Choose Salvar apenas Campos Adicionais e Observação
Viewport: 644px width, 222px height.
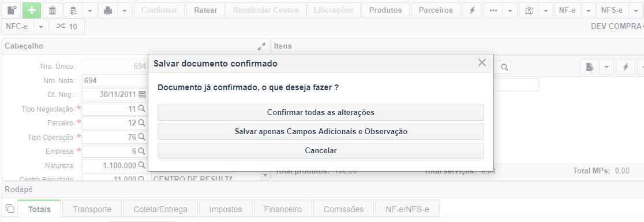(321, 132)
